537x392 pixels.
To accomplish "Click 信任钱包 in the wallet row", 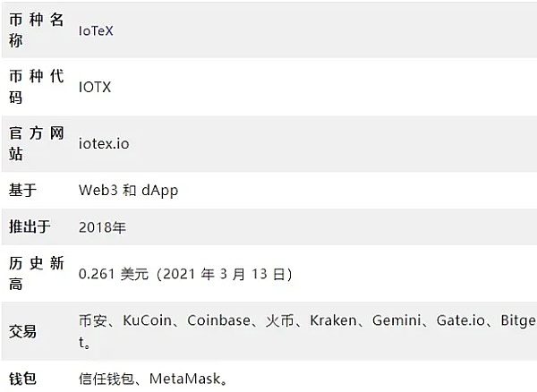I will coord(106,379).
